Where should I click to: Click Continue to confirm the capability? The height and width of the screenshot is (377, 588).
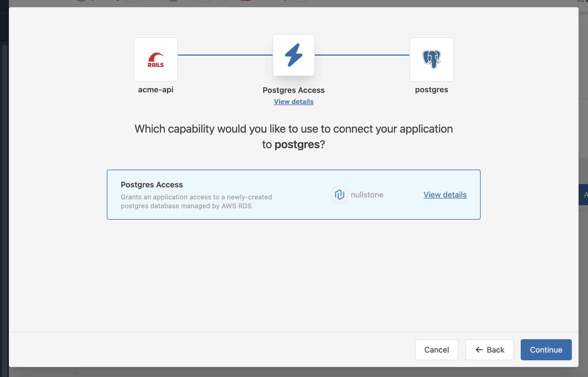546,350
